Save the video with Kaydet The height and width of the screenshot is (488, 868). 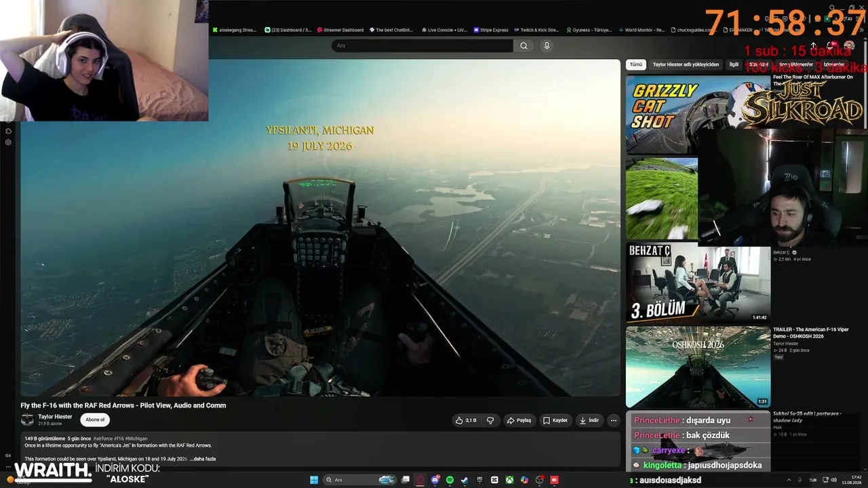(x=555, y=420)
